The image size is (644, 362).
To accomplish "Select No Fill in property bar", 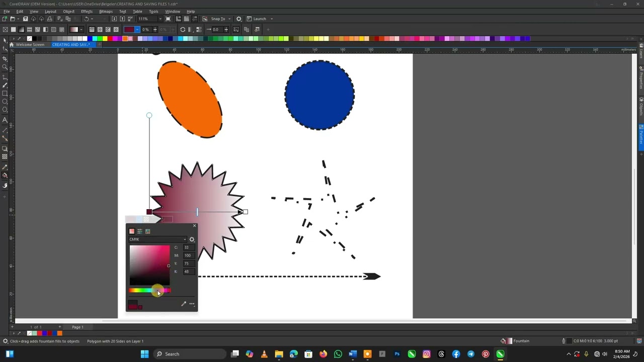I will click(6, 30).
